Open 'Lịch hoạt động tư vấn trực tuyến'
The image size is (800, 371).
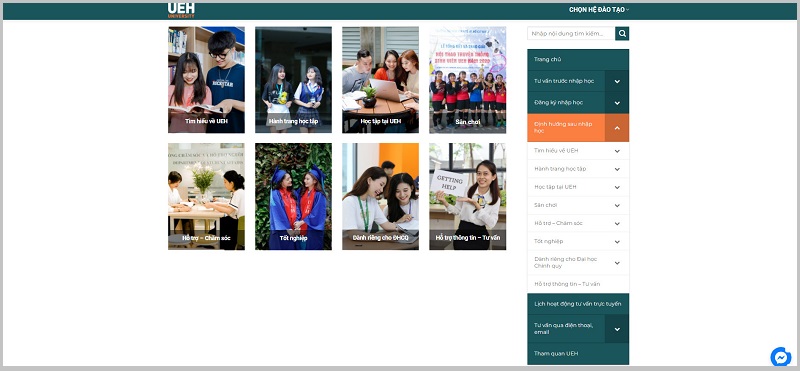pos(578,304)
